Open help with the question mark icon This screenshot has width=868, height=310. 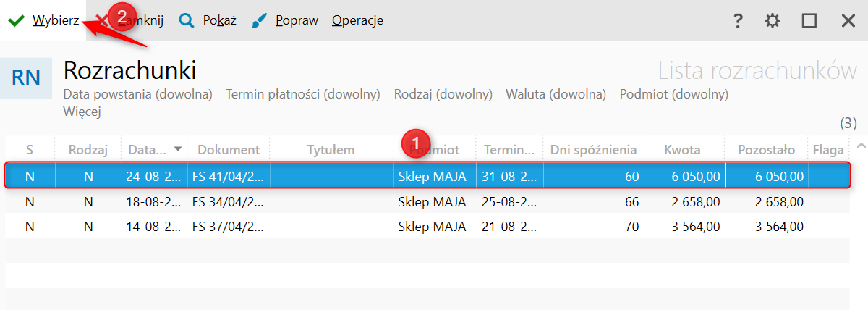pos(738,21)
